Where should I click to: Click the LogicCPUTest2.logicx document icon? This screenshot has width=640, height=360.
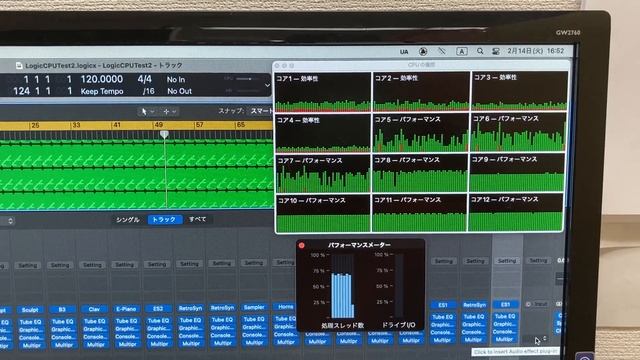point(19,65)
